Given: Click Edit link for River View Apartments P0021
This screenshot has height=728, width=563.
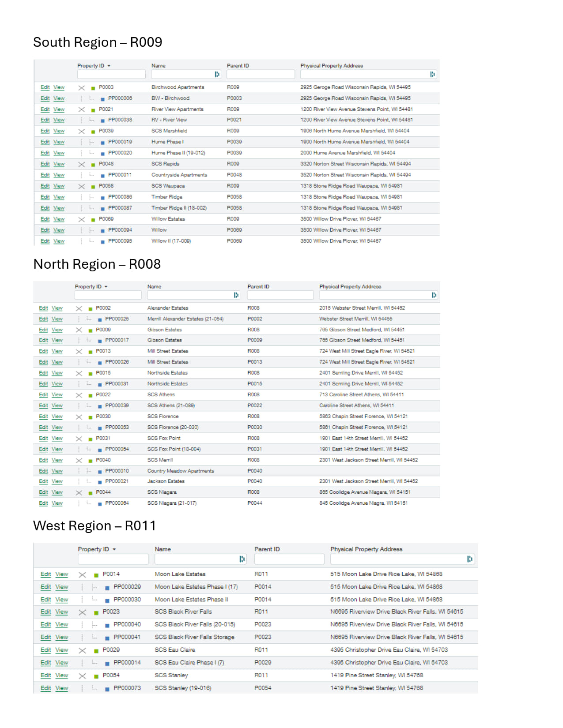Looking at the screenshot, I should pyautogui.click(x=45, y=109).
